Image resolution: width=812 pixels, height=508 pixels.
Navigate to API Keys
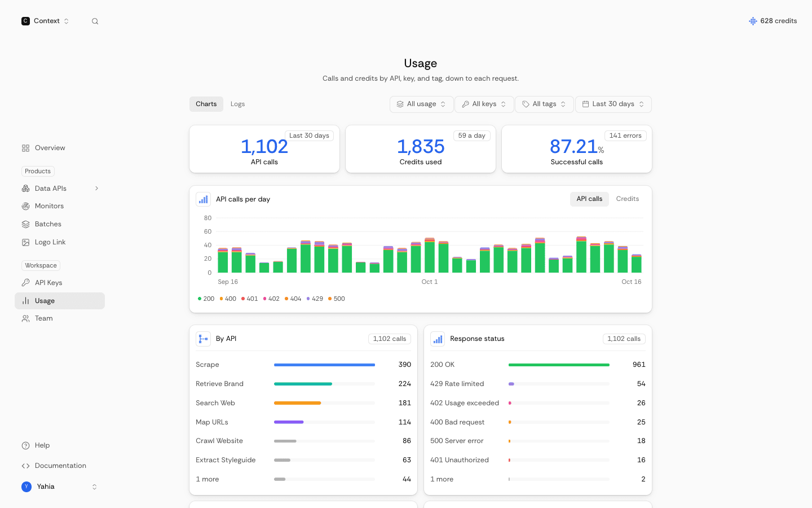(60, 283)
